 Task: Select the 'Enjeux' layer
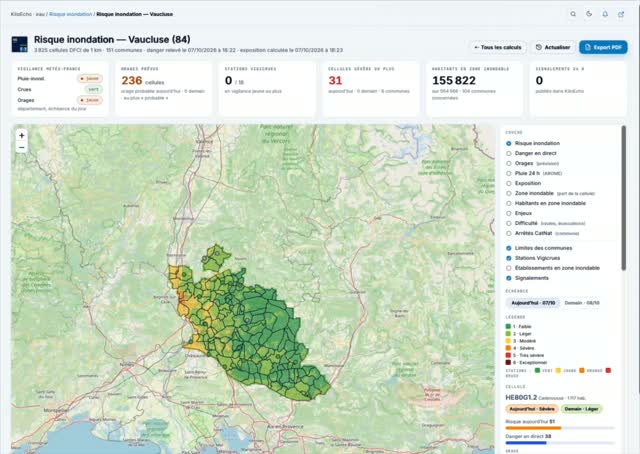pyautogui.click(x=509, y=214)
